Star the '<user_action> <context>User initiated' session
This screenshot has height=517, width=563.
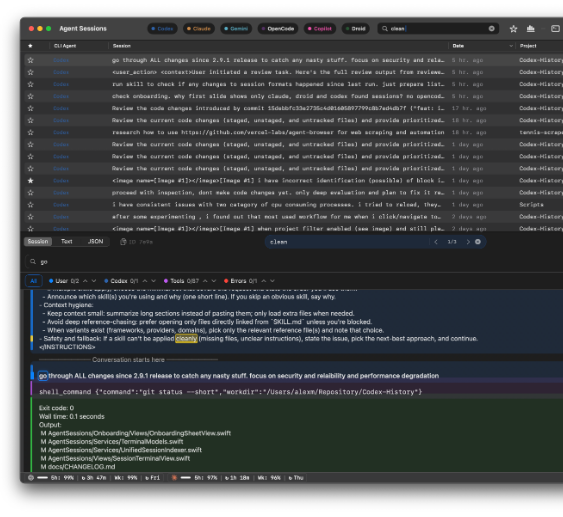coord(31,72)
